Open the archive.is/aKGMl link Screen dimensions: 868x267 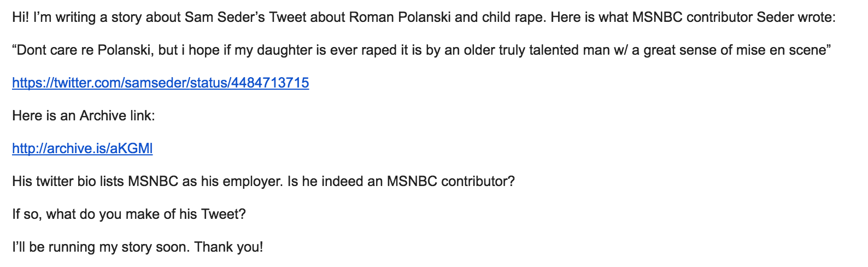[x=82, y=149]
